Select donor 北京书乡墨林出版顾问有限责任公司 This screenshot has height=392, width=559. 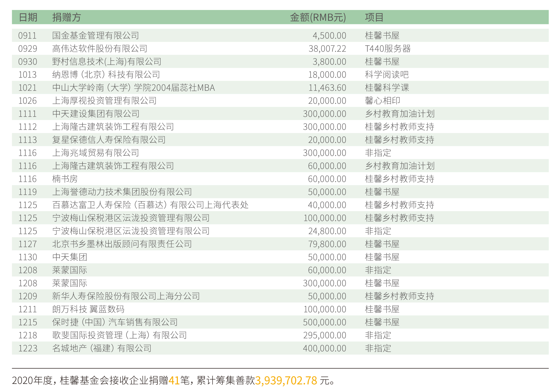[x=122, y=244]
